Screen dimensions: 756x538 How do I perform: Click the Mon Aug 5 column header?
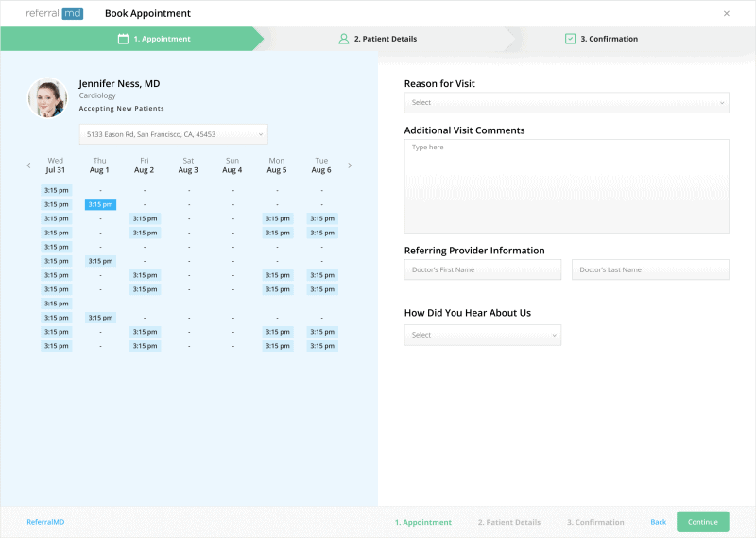(277, 165)
